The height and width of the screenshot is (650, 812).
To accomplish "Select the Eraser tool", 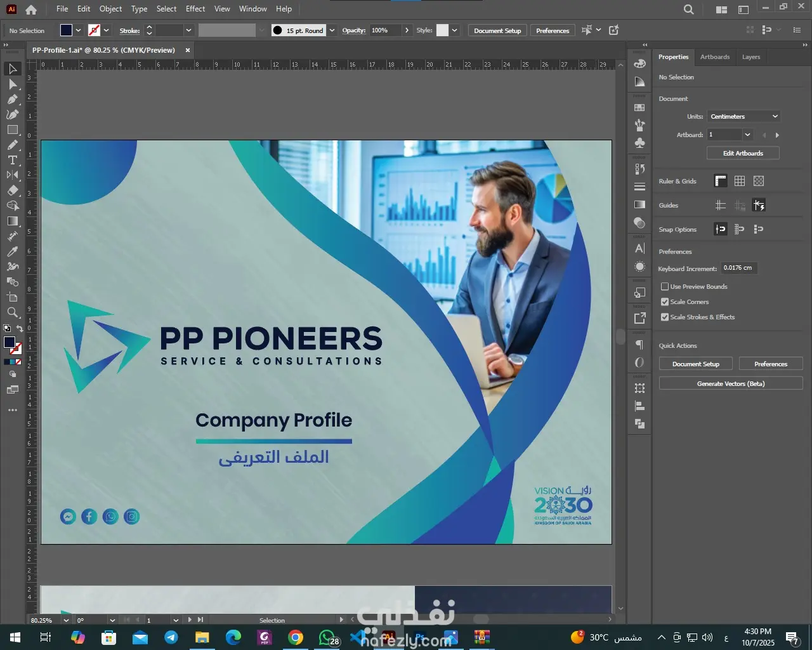I will [13, 190].
